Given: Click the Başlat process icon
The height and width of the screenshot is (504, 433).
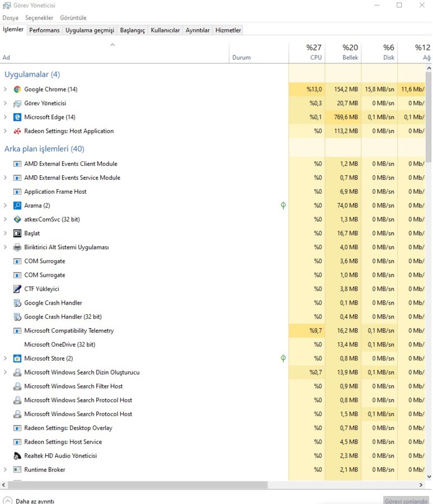Looking at the screenshot, I should (17, 234).
